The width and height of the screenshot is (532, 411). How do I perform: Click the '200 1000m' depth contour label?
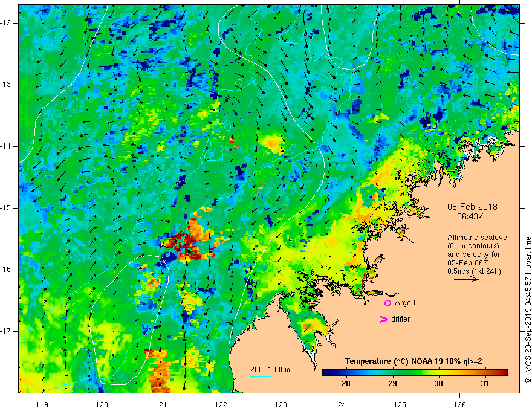pos(270,370)
